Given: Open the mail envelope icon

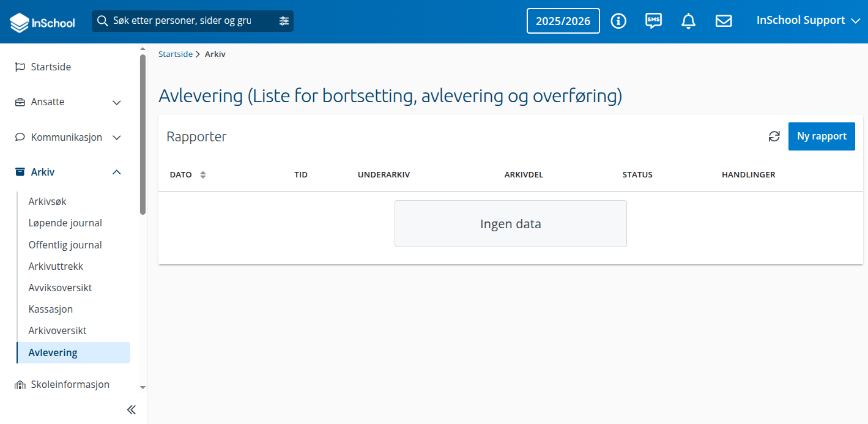Looking at the screenshot, I should click(724, 21).
